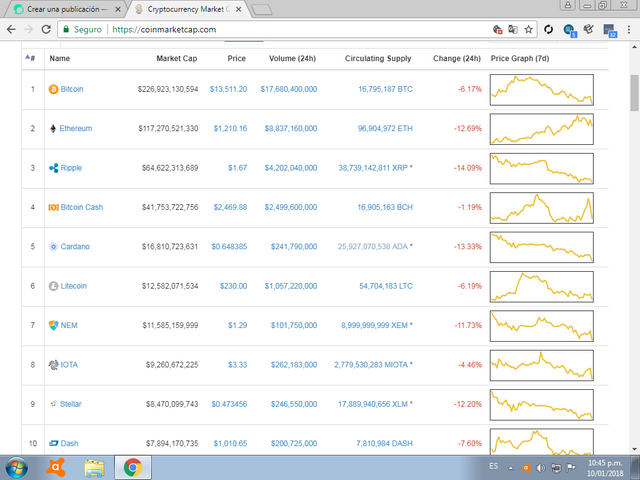Open the Ethereum link
This screenshot has height=480, width=640.
[76, 129]
